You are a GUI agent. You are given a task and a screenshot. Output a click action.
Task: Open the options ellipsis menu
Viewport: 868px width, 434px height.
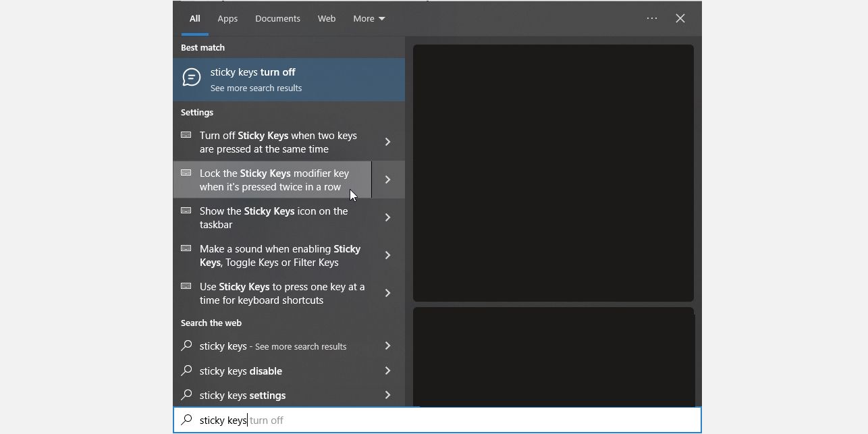click(x=651, y=18)
